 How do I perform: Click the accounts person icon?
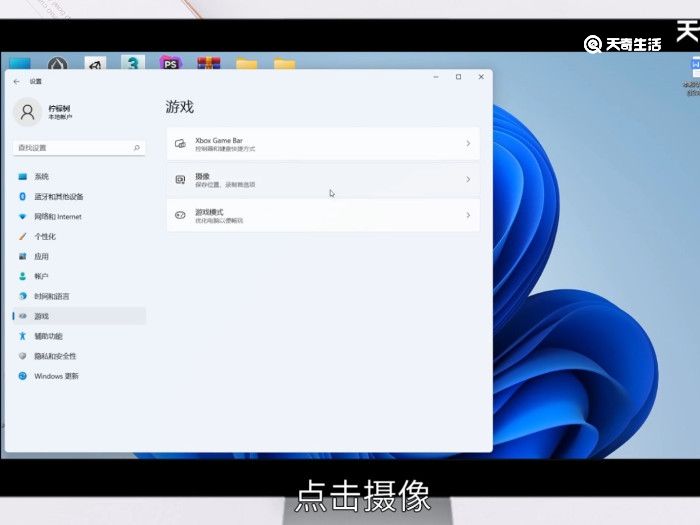point(22,276)
